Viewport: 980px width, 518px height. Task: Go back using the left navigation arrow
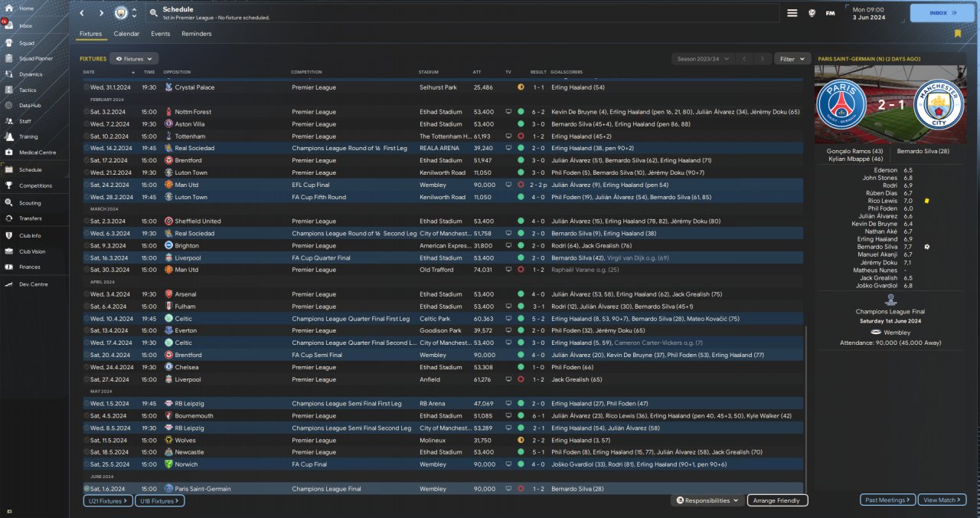pyautogui.click(x=82, y=13)
